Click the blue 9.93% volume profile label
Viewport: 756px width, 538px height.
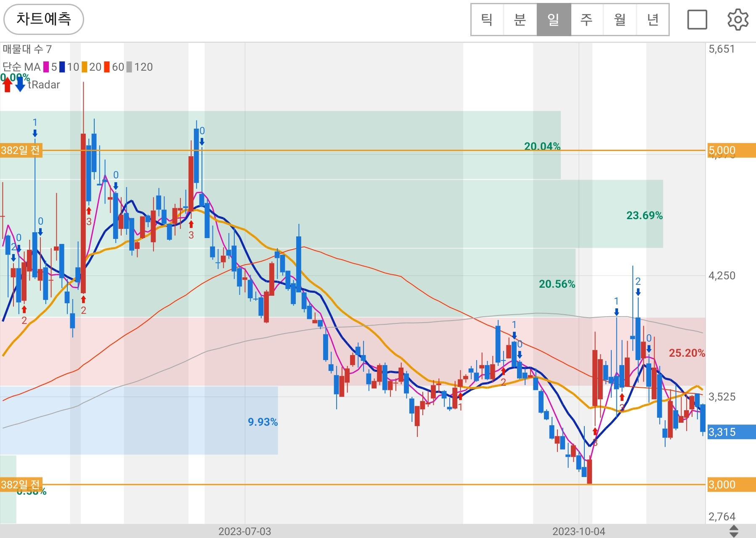[x=263, y=422]
